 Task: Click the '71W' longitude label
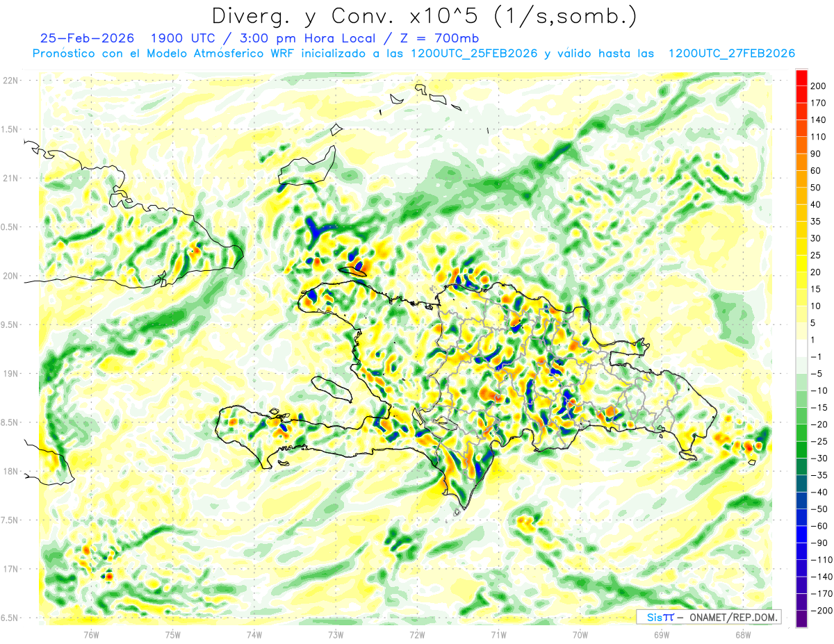pyautogui.click(x=498, y=635)
